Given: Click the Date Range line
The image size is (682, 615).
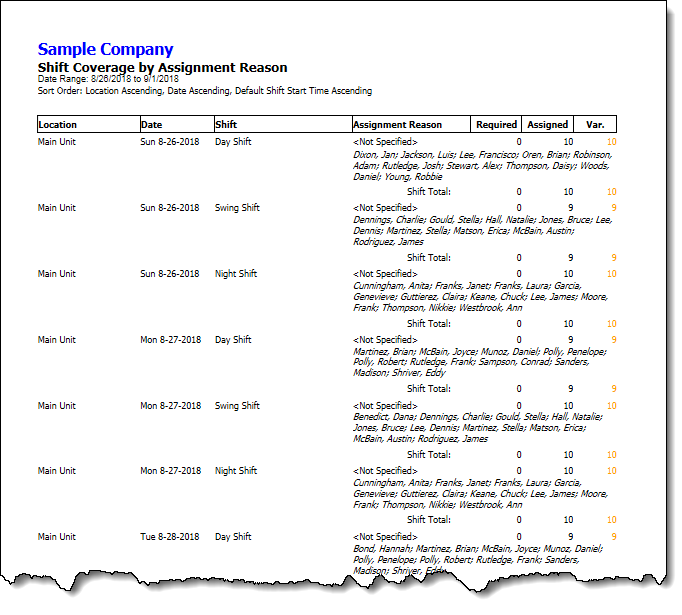Looking at the screenshot, I should coord(108,79).
